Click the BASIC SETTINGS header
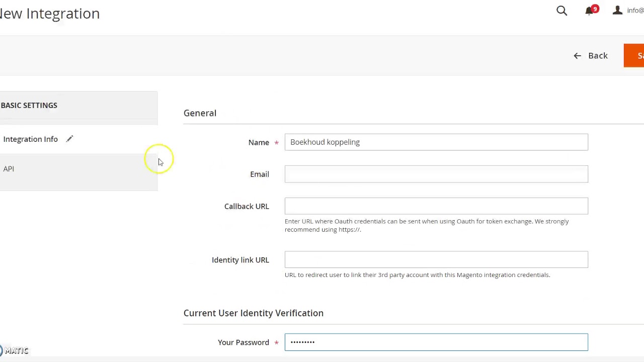The image size is (644, 362). tap(29, 105)
